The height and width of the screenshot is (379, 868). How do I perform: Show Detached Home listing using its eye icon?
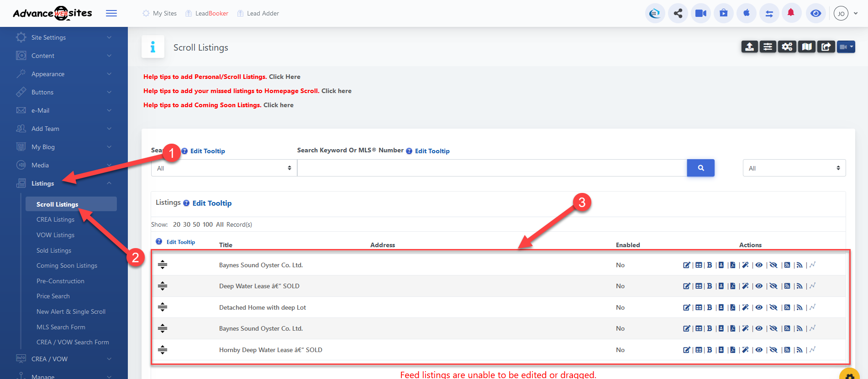click(x=759, y=307)
